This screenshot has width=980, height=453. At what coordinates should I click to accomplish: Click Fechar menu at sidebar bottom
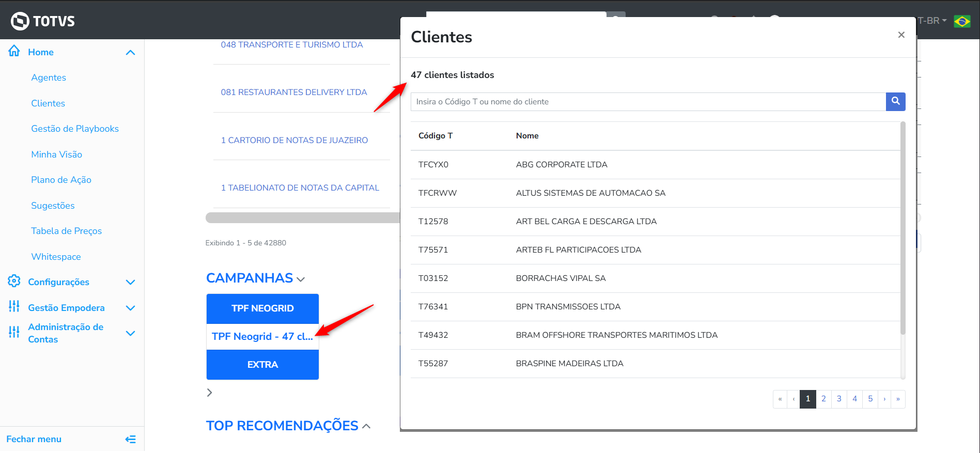tap(34, 439)
